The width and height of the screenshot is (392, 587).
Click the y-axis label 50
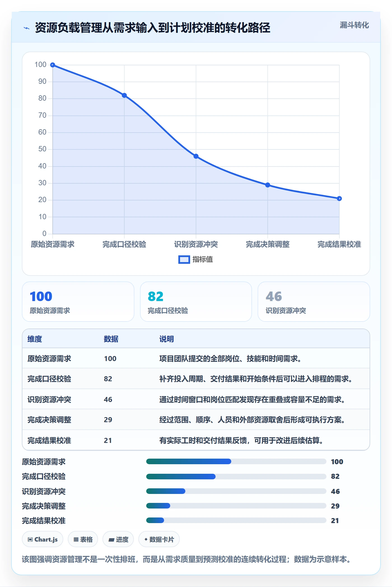tap(42, 149)
